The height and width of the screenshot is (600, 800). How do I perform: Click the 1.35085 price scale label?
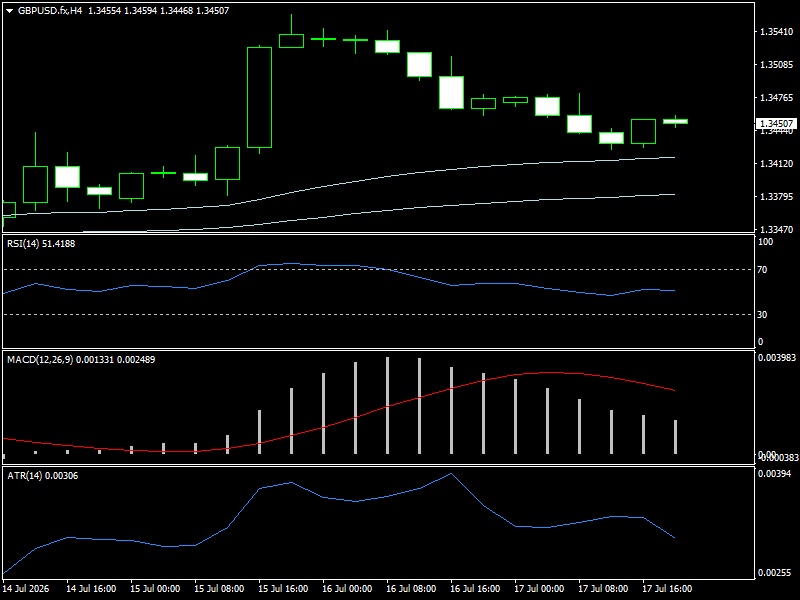point(777,65)
